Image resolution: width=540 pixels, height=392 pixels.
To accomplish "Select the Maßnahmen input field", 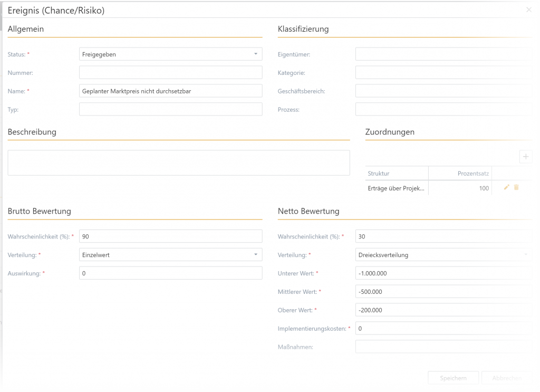I will pos(443,347).
